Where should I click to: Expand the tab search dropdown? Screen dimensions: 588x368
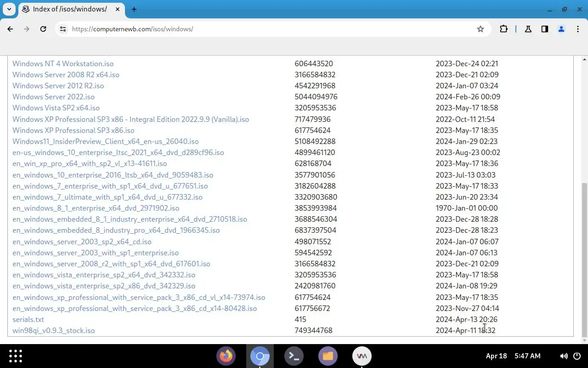pyautogui.click(x=9, y=9)
